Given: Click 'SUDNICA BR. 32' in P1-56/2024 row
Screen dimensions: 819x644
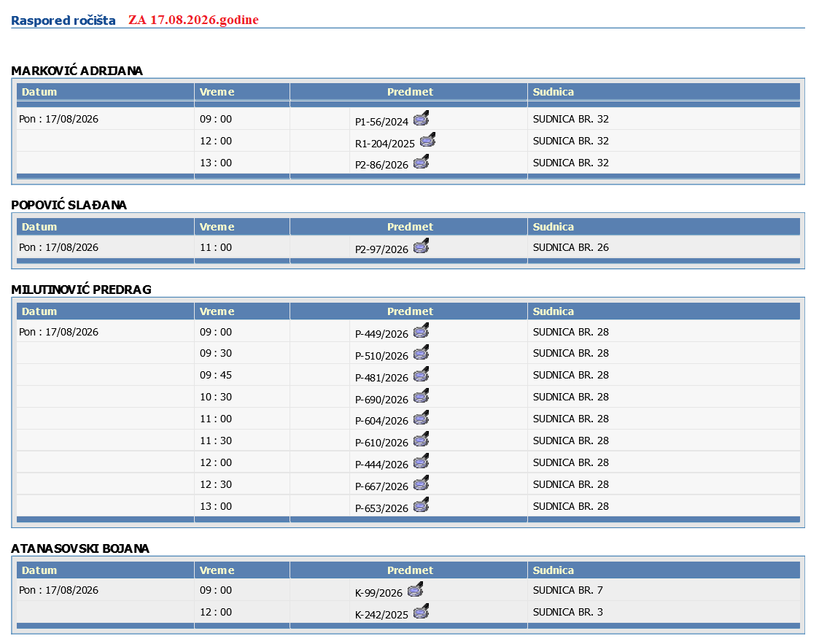Looking at the screenshot, I should (571, 119).
